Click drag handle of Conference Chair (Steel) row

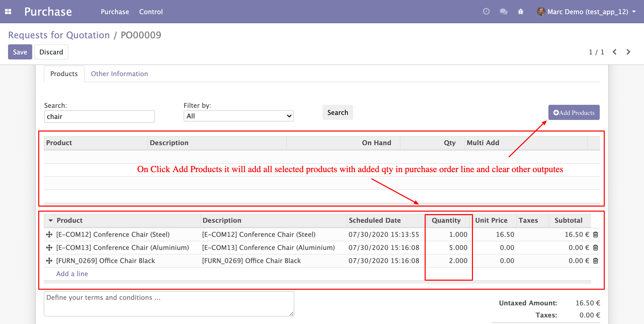[x=49, y=235]
